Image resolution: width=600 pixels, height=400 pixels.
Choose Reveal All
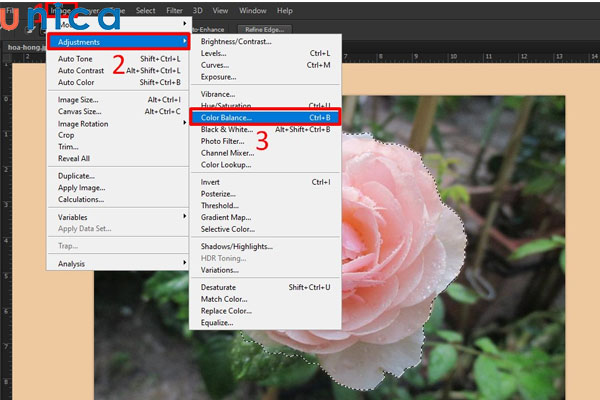[x=119, y=158]
